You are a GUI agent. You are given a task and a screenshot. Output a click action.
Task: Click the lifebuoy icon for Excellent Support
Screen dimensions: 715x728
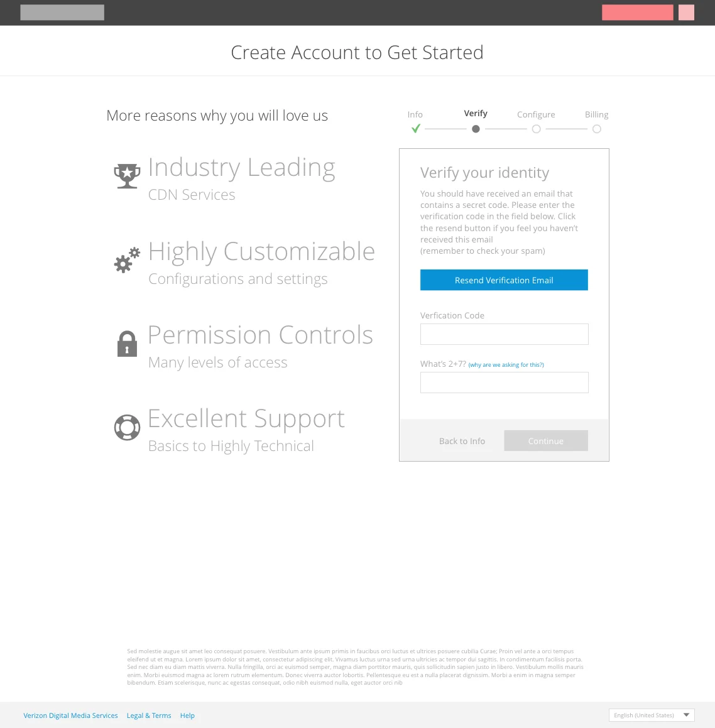[127, 427]
